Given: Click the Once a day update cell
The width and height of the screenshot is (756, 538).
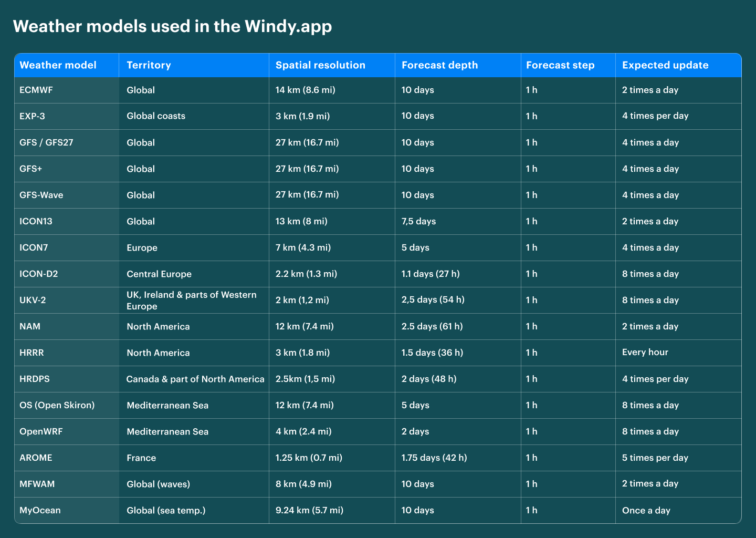Looking at the screenshot, I should click(646, 510).
